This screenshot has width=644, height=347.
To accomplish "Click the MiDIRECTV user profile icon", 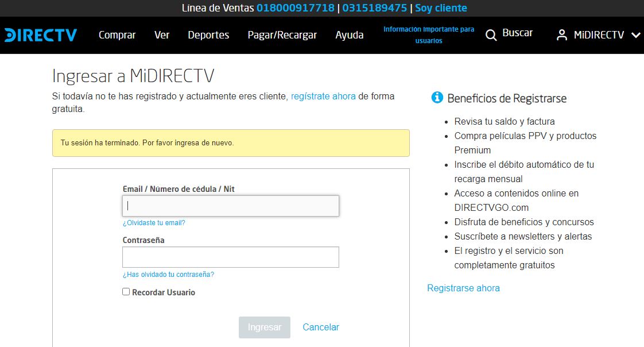I will 561,35.
